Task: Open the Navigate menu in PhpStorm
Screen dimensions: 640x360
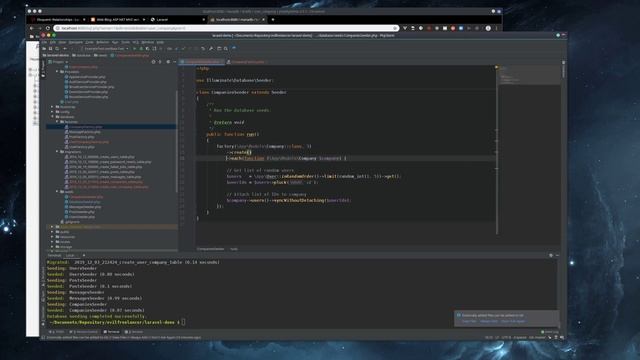Action: point(76,42)
